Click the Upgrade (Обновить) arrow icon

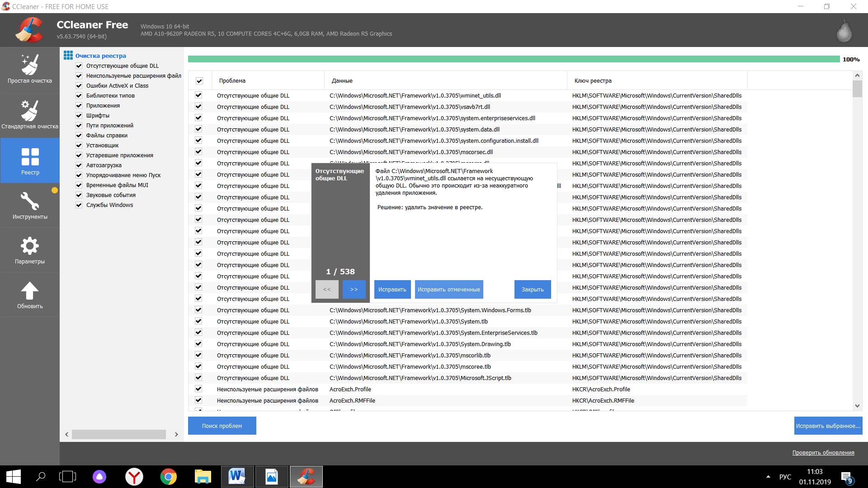click(30, 295)
